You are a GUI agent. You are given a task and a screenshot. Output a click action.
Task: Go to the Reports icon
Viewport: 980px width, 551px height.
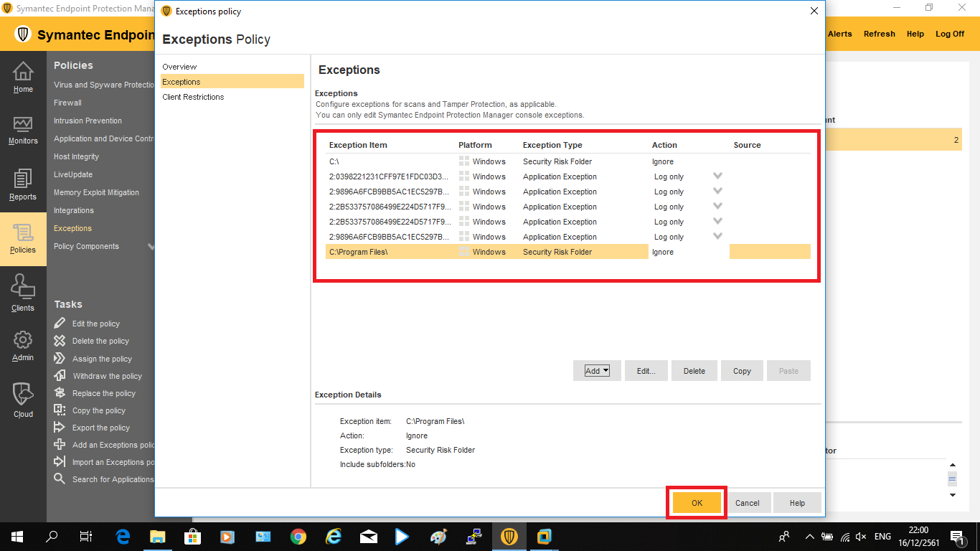tap(23, 180)
